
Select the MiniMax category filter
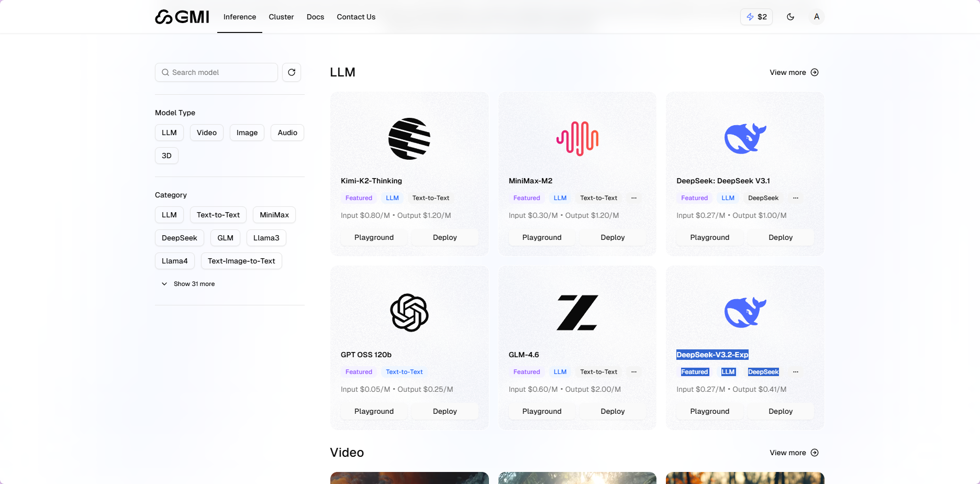[274, 215]
